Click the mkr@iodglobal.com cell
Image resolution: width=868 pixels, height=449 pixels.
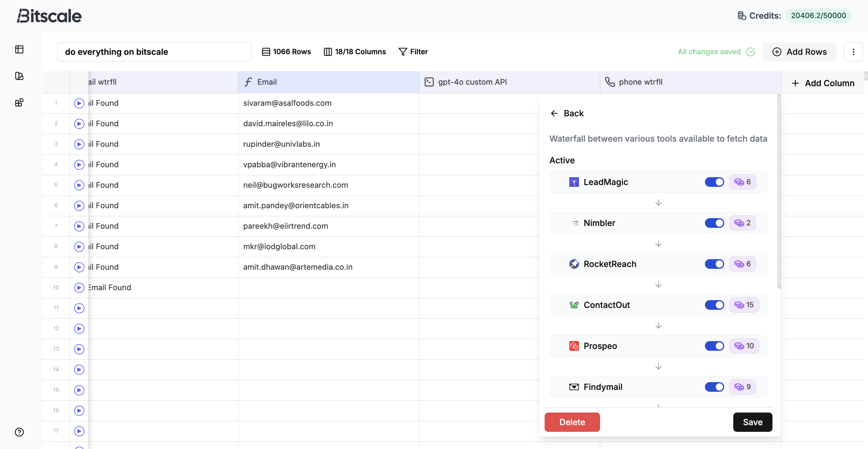click(329, 246)
